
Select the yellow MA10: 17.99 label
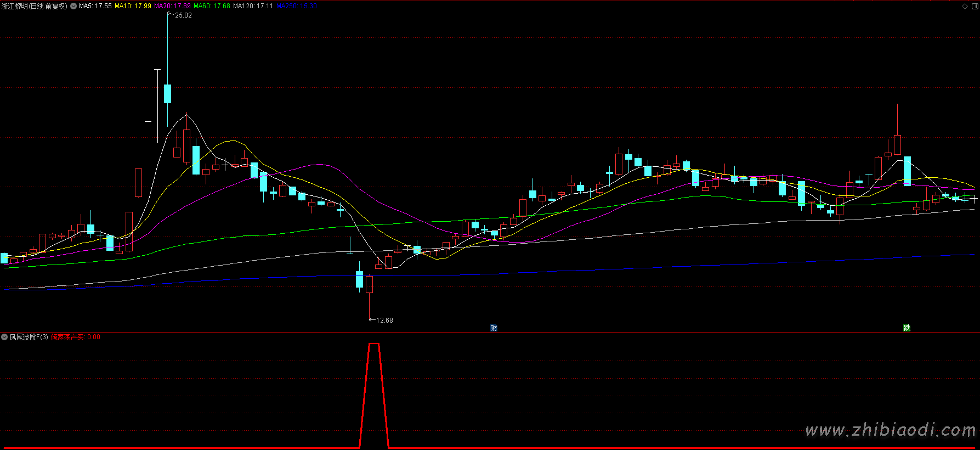tap(133, 6)
